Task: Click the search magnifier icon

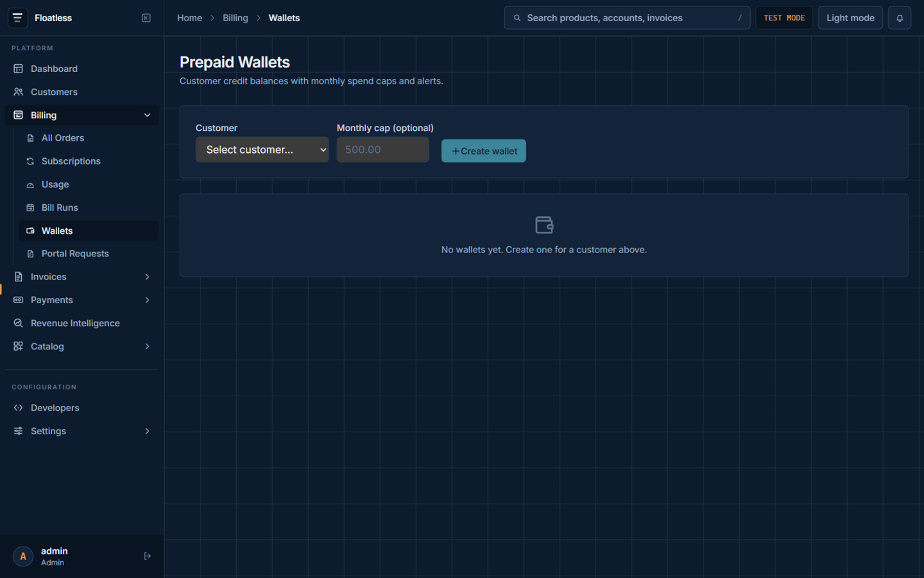Action: pos(517,18)
